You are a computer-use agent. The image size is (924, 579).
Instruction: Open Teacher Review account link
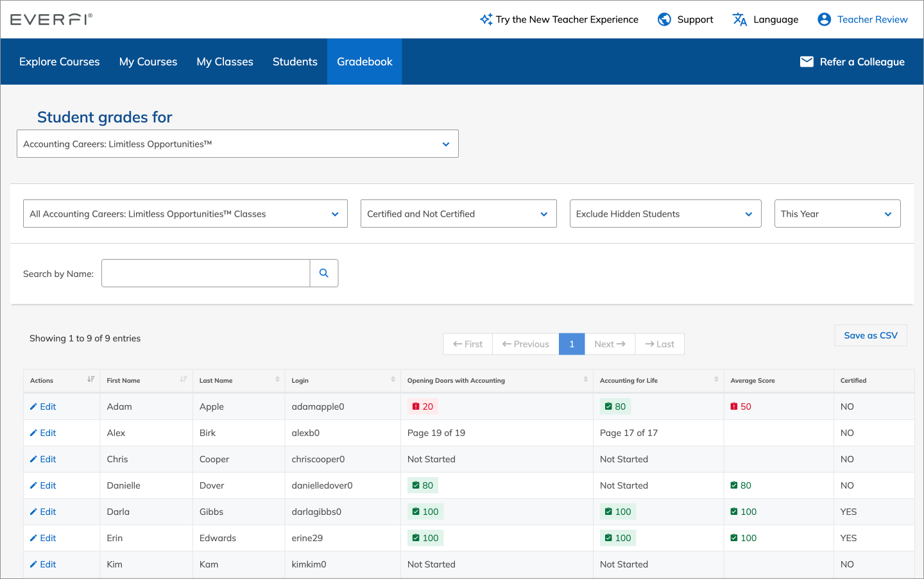coord(862,19)
